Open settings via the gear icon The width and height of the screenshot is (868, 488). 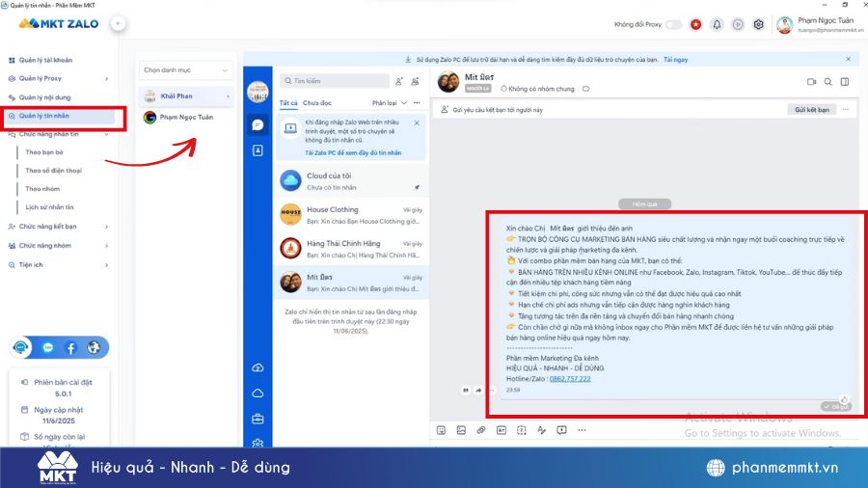[x=759, y=24]
